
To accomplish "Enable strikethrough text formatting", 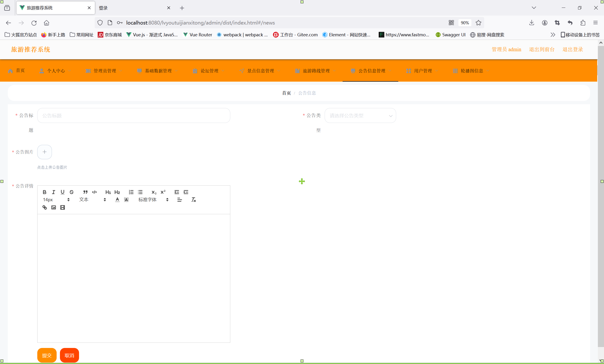I will [x=71, y=192].
